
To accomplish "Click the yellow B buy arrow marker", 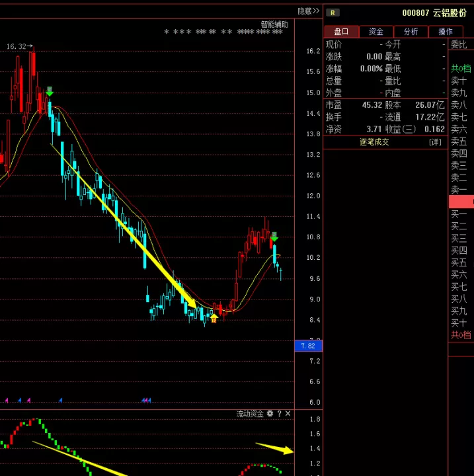I will [214, 319].
